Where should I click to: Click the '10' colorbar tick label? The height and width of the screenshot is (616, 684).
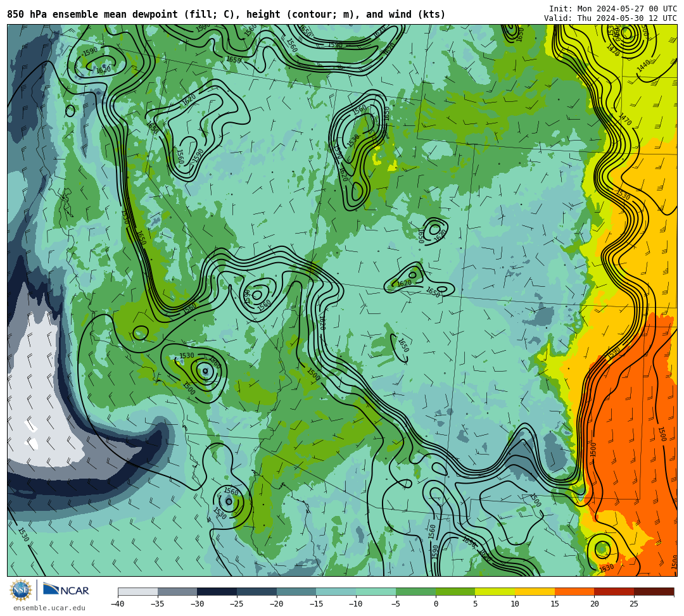pyautogui.click(x=515, y=604)
